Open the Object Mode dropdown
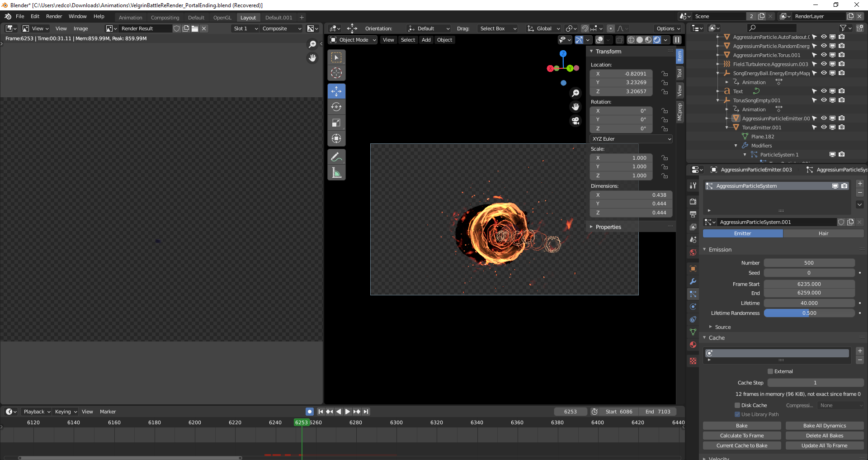 [353, 40]
